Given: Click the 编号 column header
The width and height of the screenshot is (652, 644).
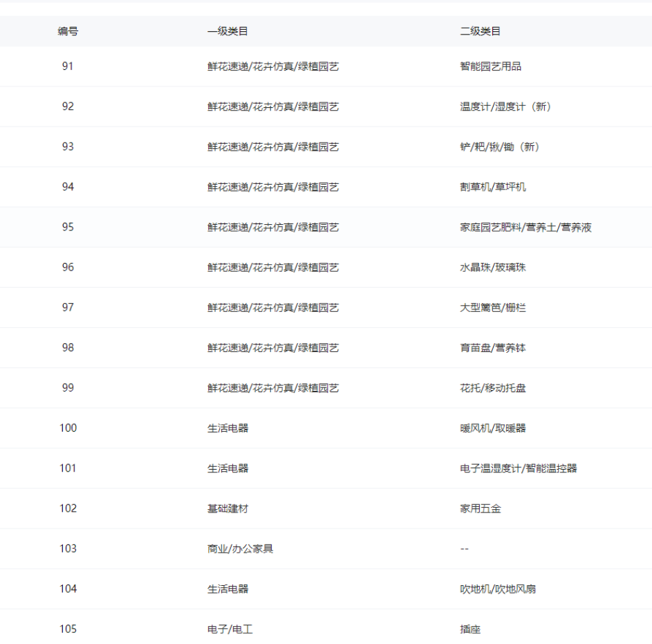Looking at the screenshot, I should point(68,31).
